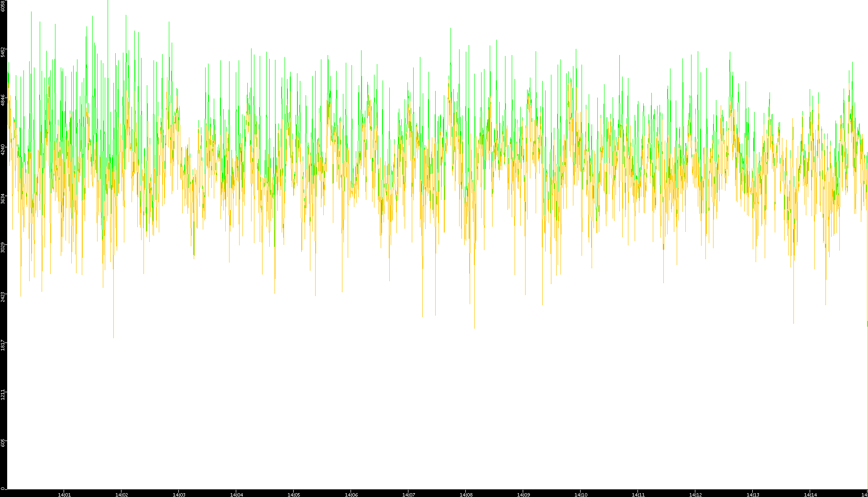Click the 14:05 time label

pyautogui.click(x=294, y=495)
